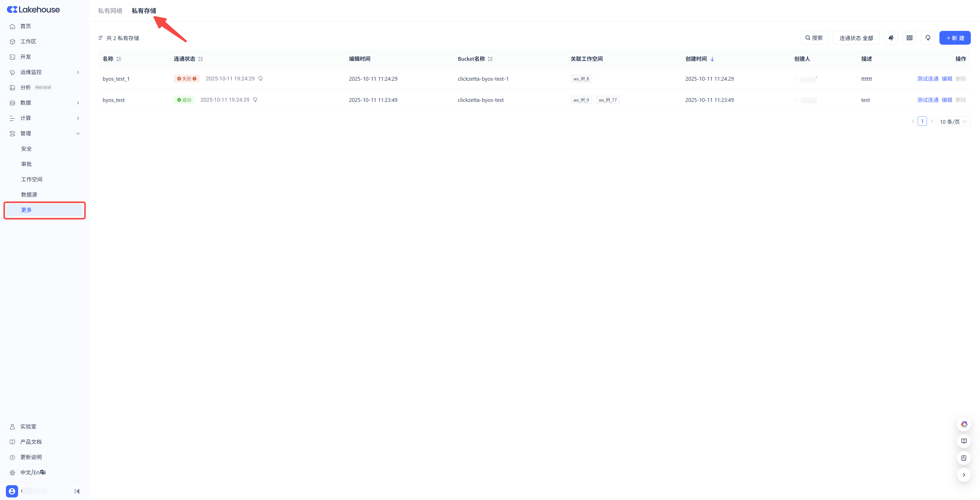The height and width of the screenshot is (500, 980).
Task: Toggle sort on Bucket名称 column
Action: tap(490, 59)
